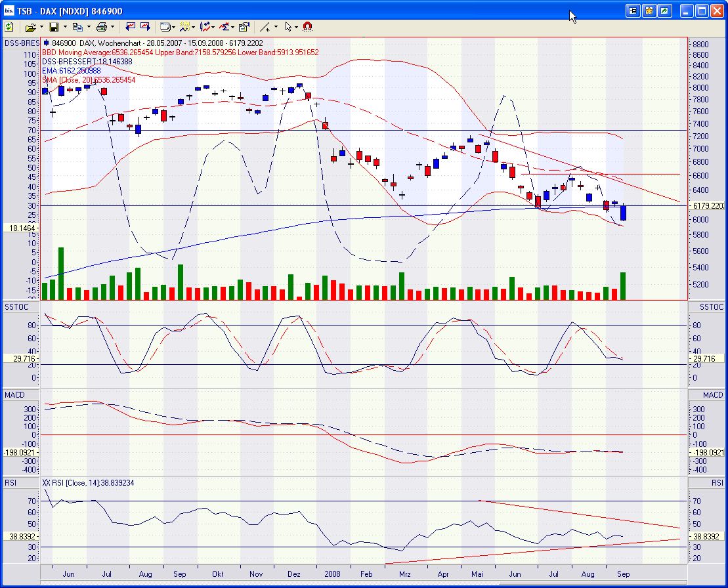Viewport: 728px width, 588px height.
Task: Click the left RSI panel label
Action: (11, 482)
